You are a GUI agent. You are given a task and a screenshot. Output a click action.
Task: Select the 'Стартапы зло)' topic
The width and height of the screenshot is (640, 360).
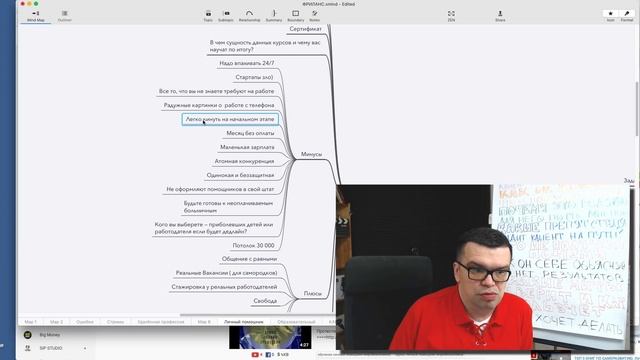[254, 77]
